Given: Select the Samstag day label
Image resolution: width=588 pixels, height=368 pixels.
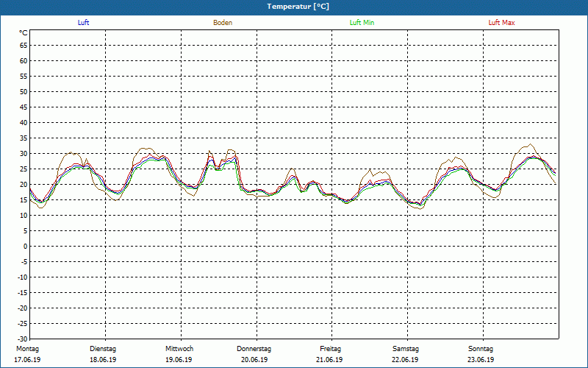Looking at the screenshot, I should [406, 349].
